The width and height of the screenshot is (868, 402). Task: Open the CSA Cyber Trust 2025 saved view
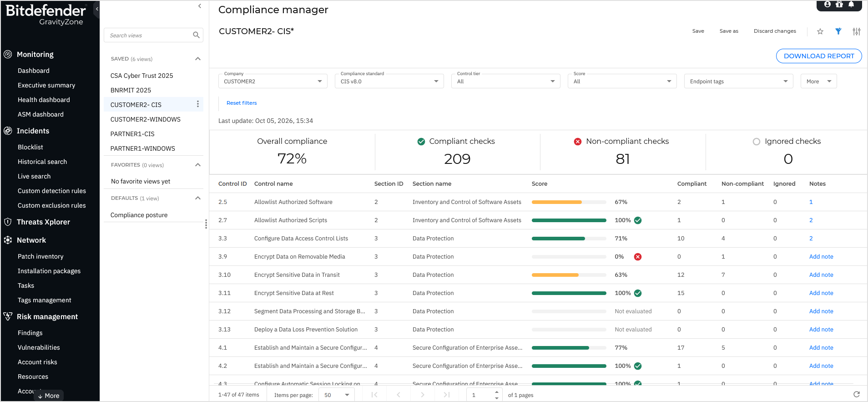pos(141,76)
